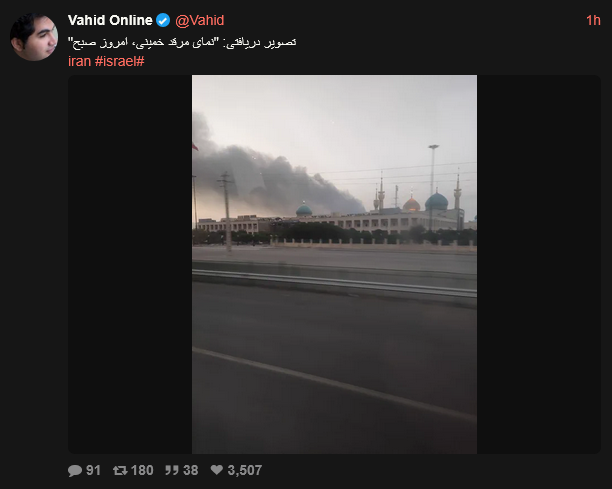Click the replies speech bubble icon
Viewport: 612px width, 489px height.
(x=75, y=470)
